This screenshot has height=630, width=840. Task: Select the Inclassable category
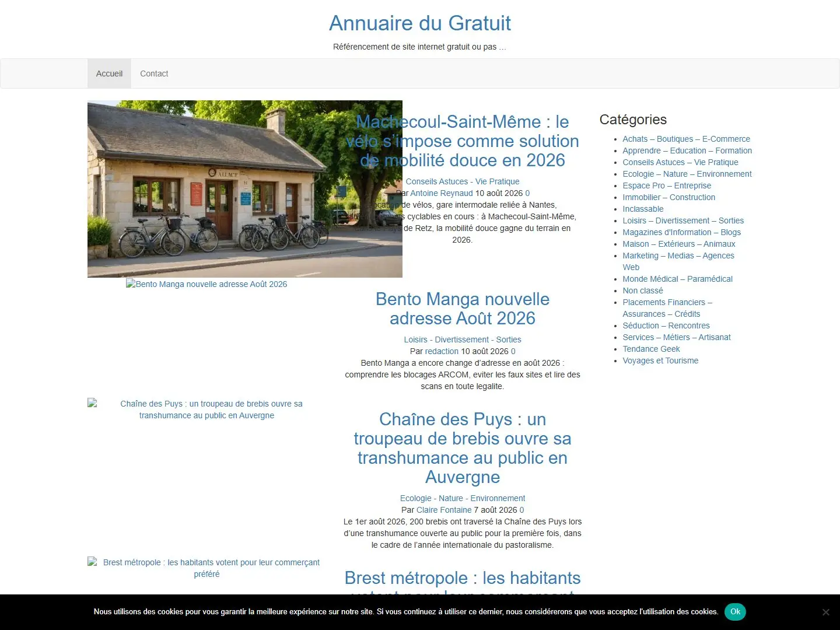tap(643, 209)
